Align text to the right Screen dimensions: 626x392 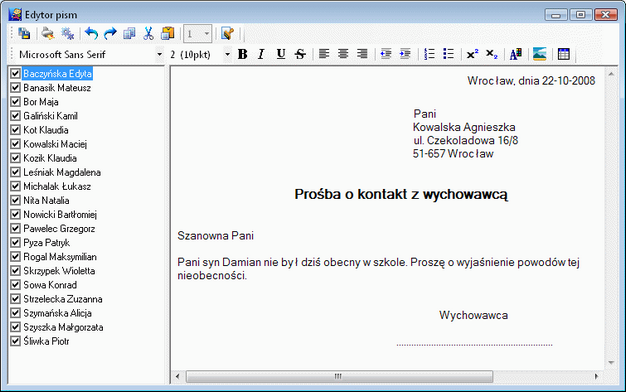(362, 54)
